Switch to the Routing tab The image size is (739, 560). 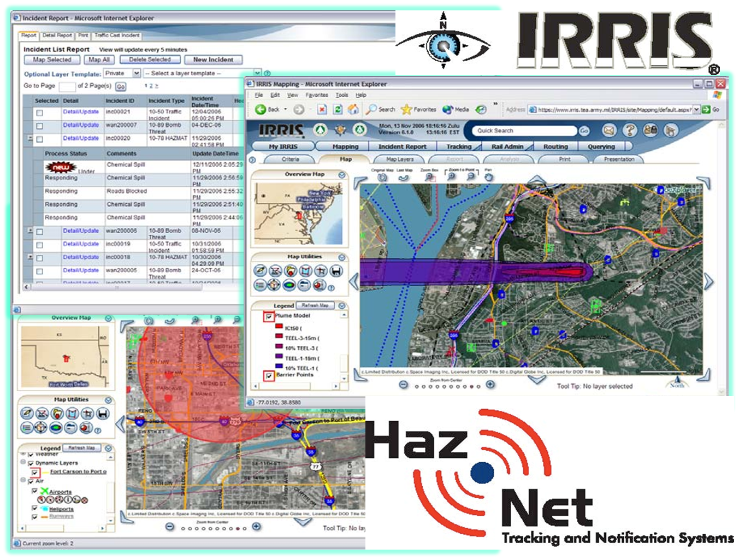(x=555, y=146)
